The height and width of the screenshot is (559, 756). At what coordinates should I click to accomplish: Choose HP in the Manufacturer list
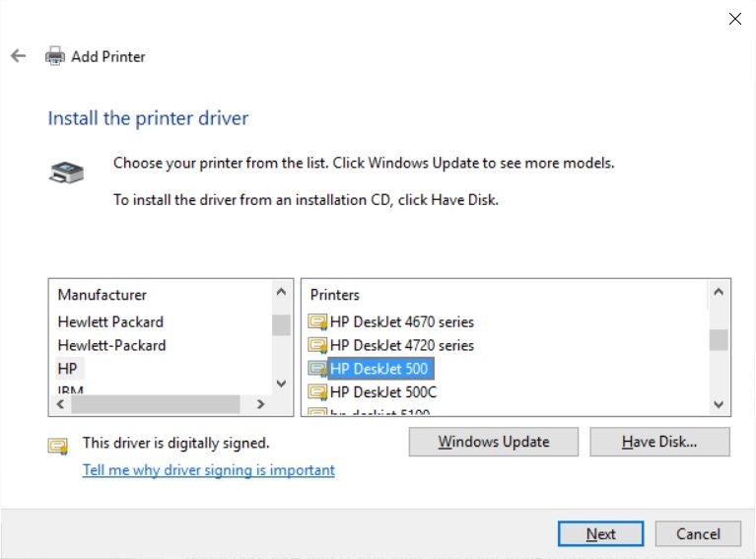point(67,369)
